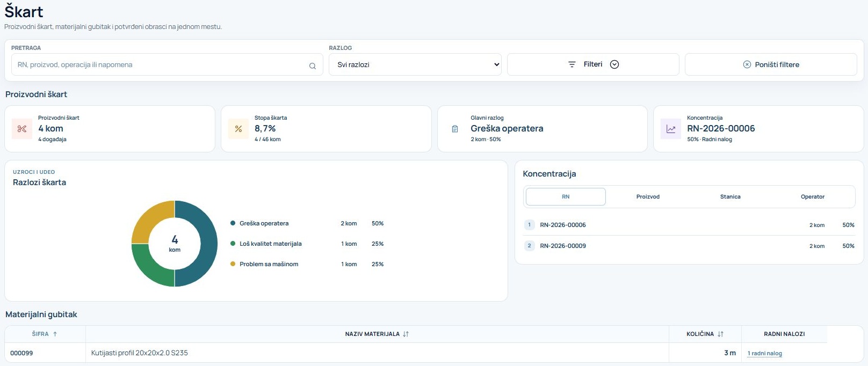Screen dimensions: 868x366
Task: Click material code 000099 in the table
Action: click(x=21, y=353)
